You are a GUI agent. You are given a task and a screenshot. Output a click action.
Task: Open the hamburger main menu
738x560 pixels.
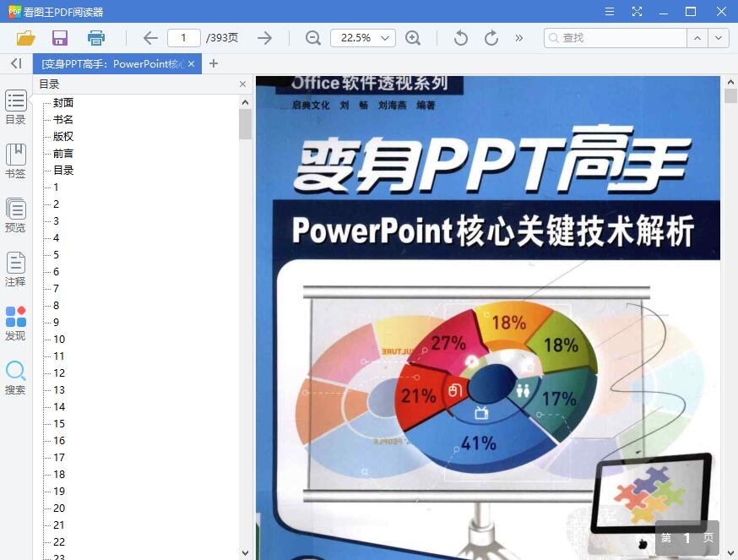pyautogui.click(x=610, y=12)
